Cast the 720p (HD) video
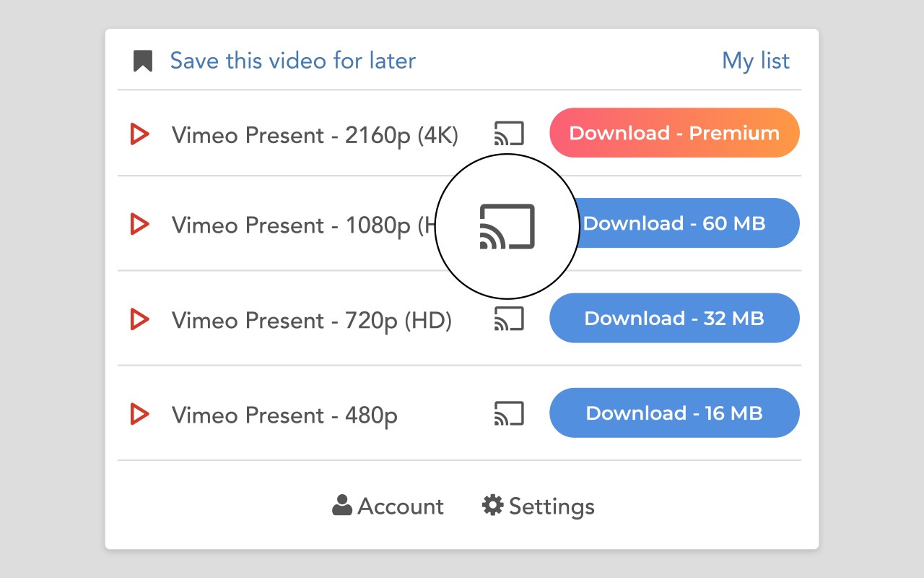Image resolution: width=924 pixels, height=578 pixels. [x=509, y=319]
